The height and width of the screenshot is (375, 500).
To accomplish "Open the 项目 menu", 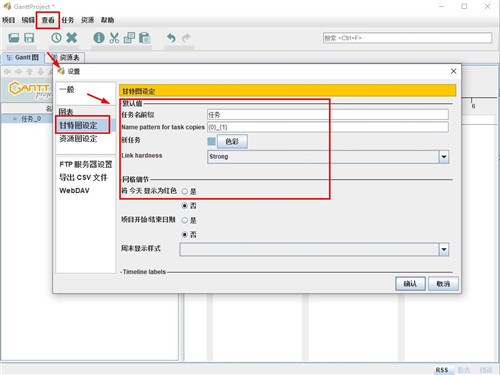I will (x=9, y=20).
